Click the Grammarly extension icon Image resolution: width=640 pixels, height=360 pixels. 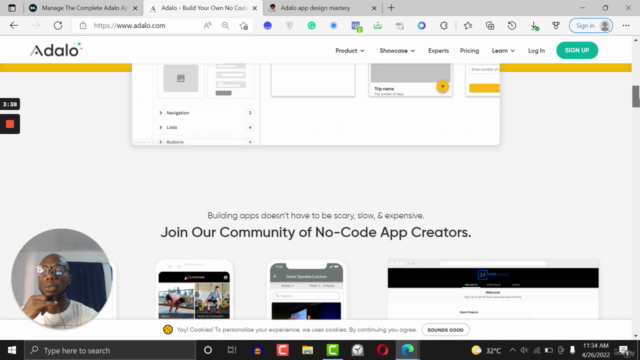pos(311,25)
